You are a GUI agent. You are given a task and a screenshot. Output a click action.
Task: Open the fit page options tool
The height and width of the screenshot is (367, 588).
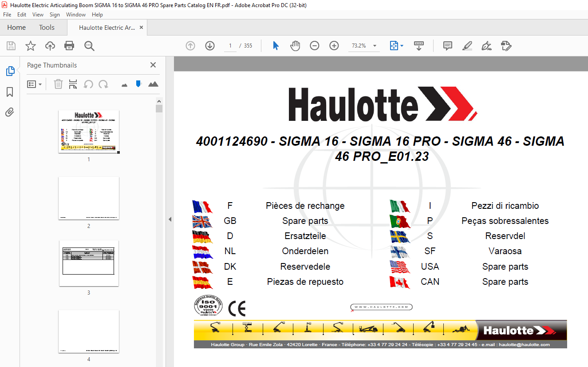pos(396,46)
